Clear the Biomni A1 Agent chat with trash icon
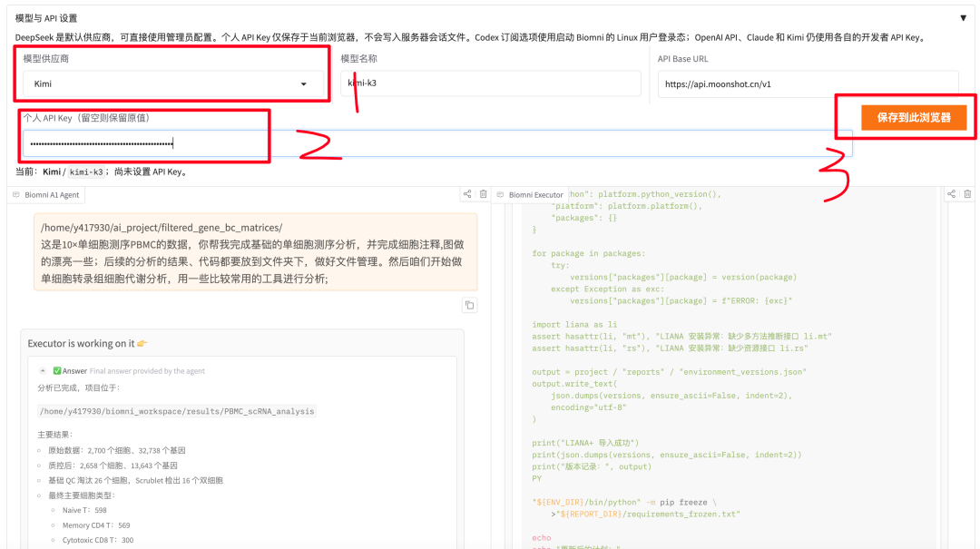 (x=483, y=194)
